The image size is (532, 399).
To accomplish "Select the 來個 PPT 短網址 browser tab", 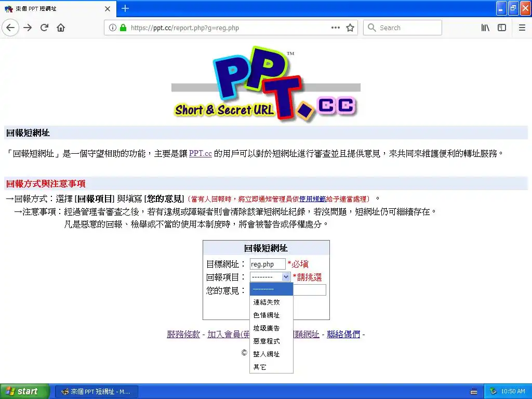I will click(58, 9).
